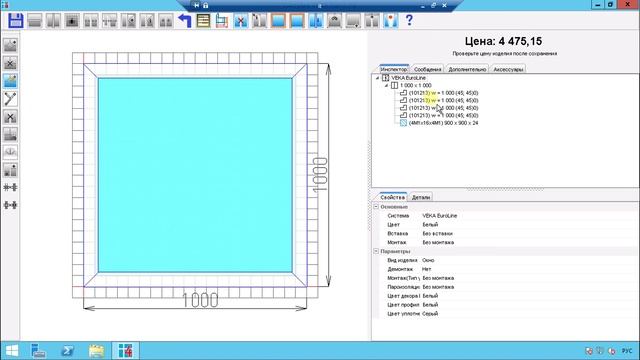Click the vertical 1000 dimension beside the window

[x=320, y=175]
